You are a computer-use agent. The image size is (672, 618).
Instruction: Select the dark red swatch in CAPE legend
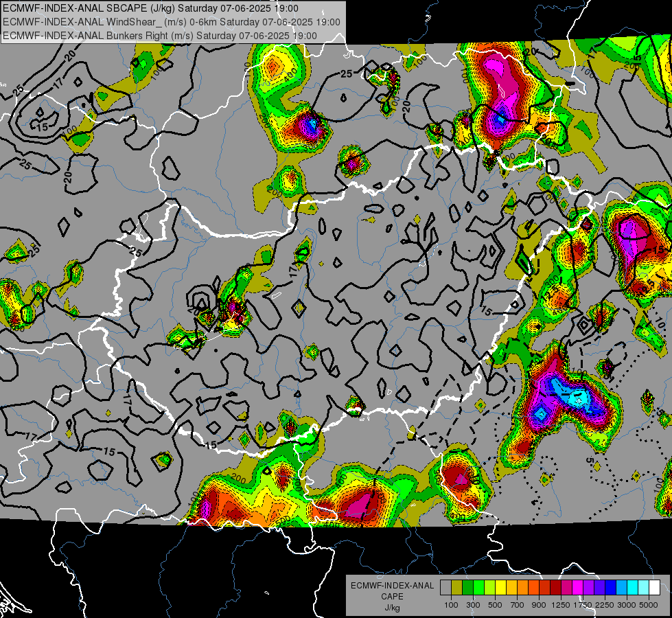(555, 588)
